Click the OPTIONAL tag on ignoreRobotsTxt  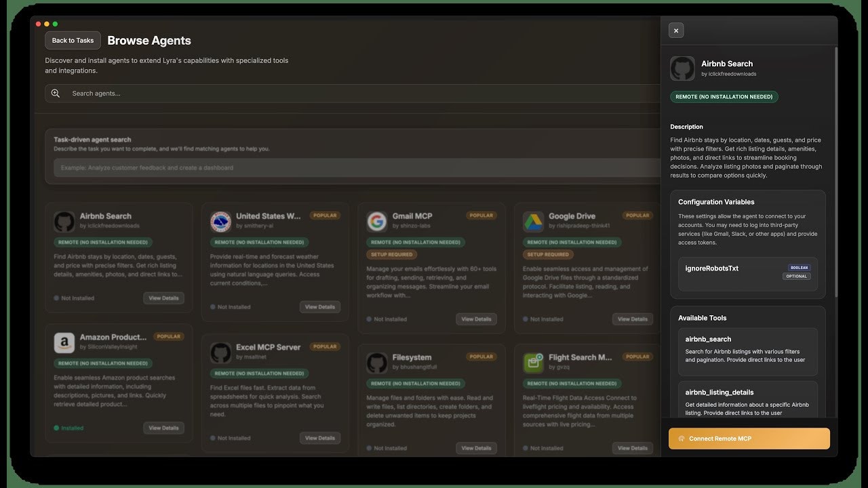tap(797, 277)
